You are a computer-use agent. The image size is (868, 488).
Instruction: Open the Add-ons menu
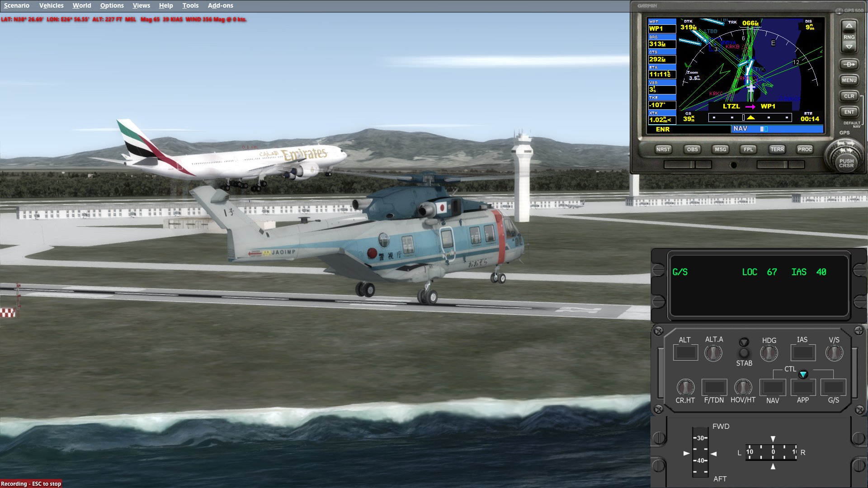click(x=221, y=5)
